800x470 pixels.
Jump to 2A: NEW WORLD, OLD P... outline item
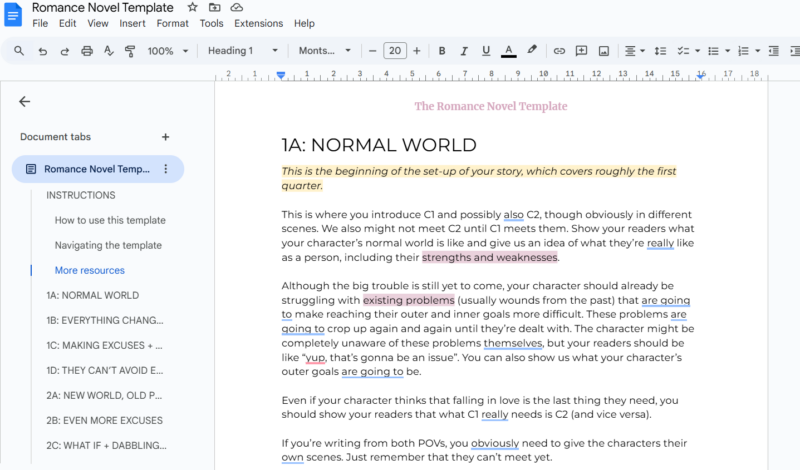pyautogui.click(x=104, y=395)
